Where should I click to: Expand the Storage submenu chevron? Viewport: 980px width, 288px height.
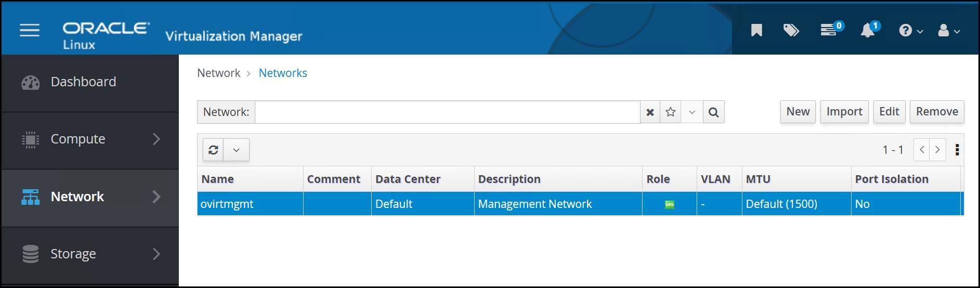(x=156, y=254)
